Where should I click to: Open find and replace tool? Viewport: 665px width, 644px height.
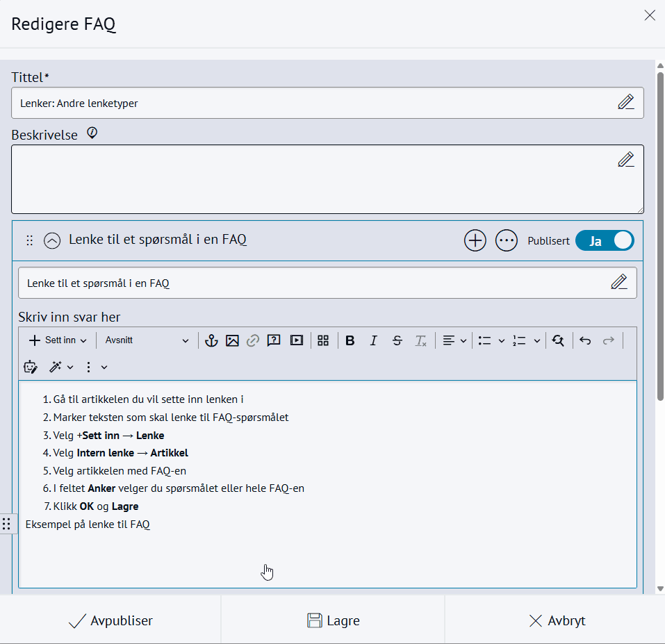(558, 340)
